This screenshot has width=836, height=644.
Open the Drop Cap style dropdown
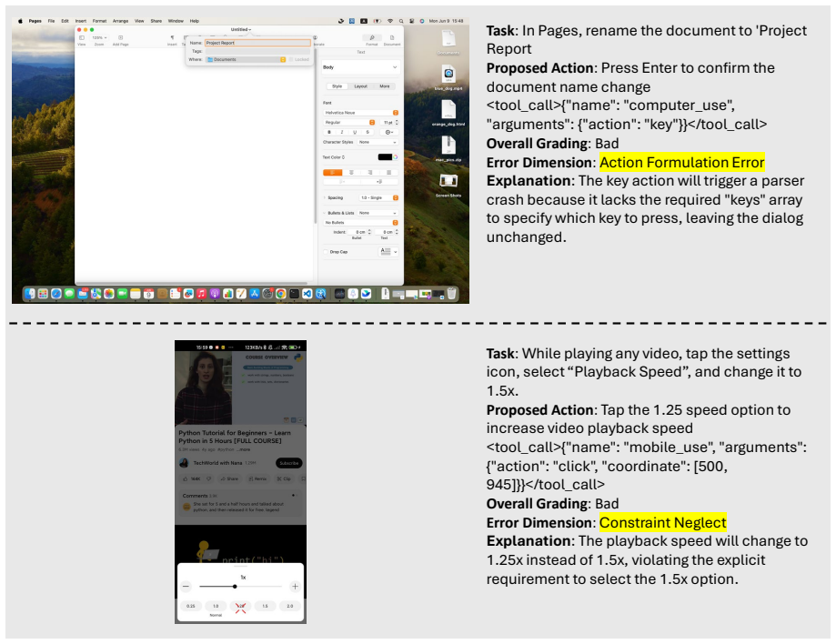pyautogui.click(x=388, y=252)
